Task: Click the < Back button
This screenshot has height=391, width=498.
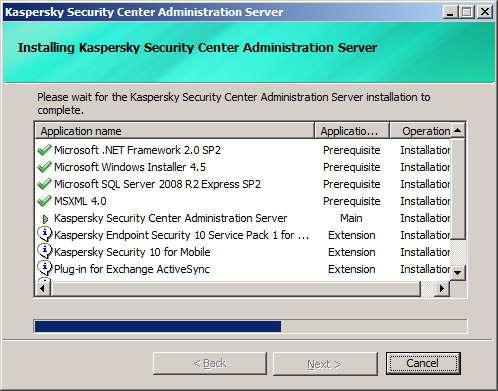Action: point(210,364)
